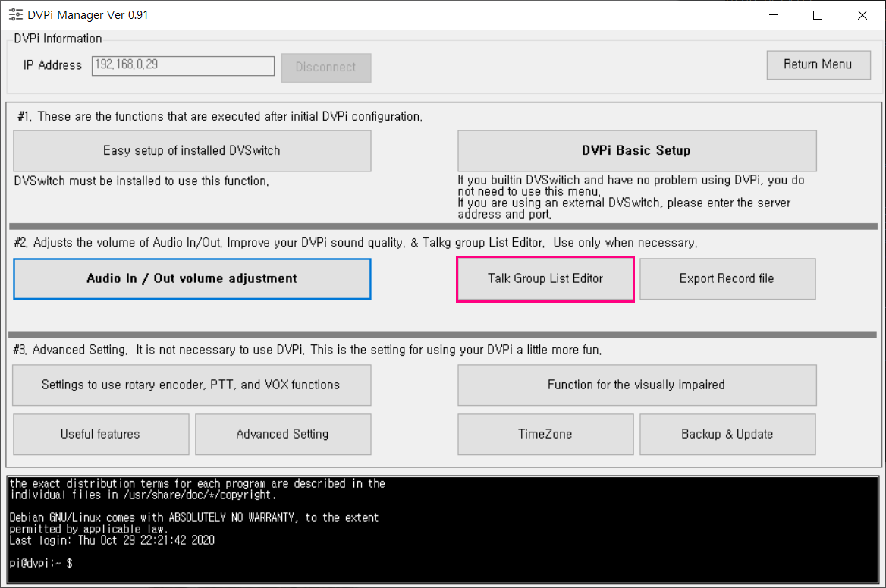Click the Useful features button
Viewport: 886px width, 588px height.
(101, 434)
